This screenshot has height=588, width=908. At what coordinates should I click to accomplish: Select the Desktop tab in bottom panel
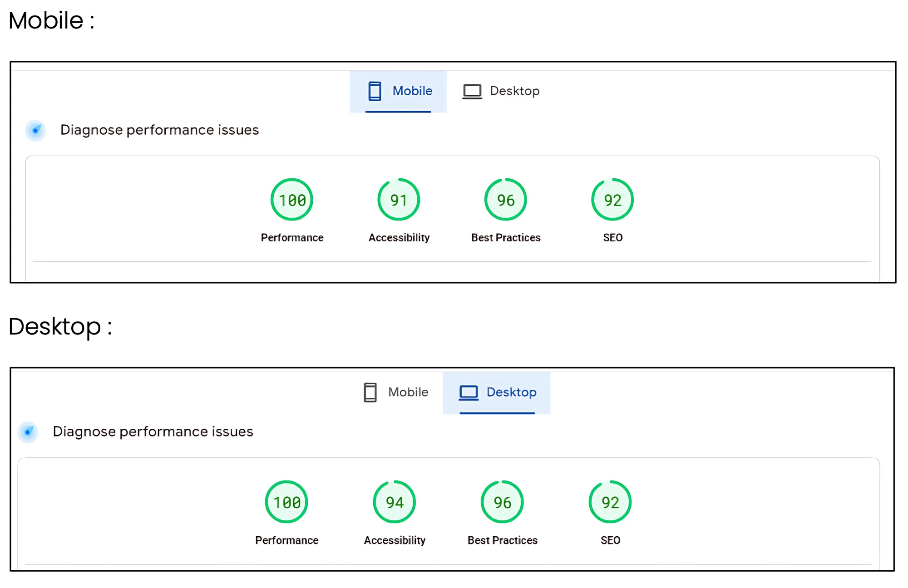coord(497,393)
